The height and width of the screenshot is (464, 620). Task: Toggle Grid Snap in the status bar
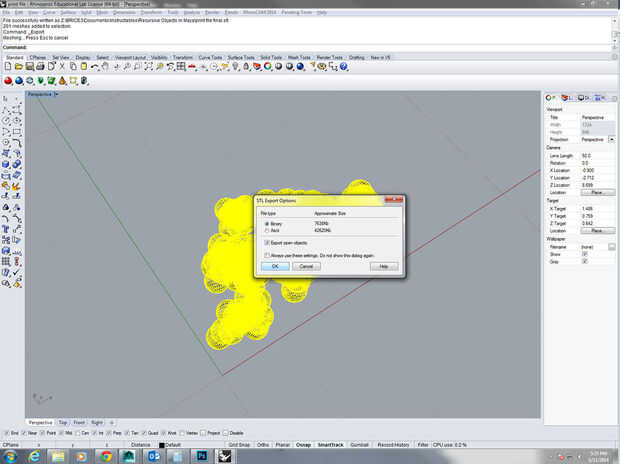(x=239, y=445)
